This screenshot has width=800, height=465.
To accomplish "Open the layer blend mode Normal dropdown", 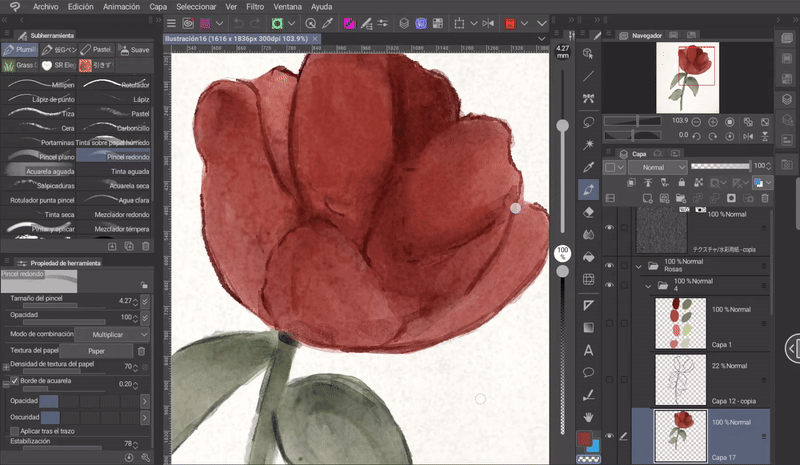I will point(657,167).
